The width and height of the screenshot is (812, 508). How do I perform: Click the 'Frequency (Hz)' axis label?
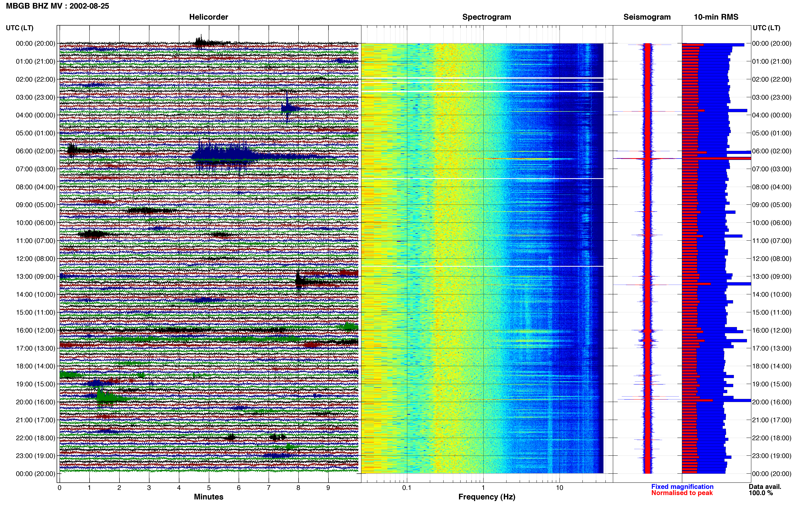click(487, 497)
